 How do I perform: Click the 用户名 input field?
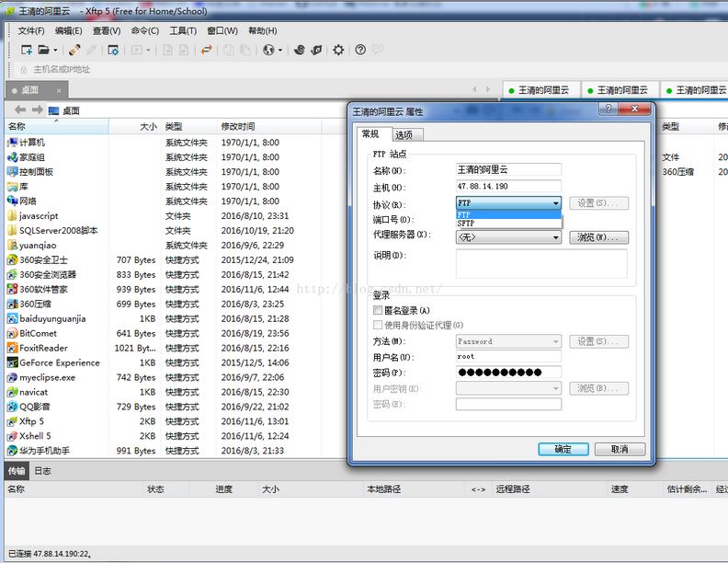pyautogui.click(x=507, y=356)
